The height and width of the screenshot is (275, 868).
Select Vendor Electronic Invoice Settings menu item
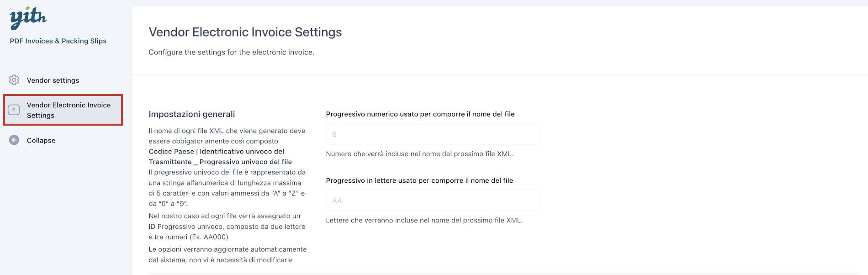tap(63, 110)
